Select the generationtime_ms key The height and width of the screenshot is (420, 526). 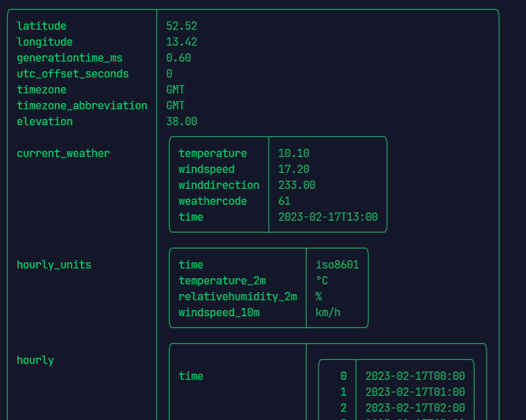(69, 58)
